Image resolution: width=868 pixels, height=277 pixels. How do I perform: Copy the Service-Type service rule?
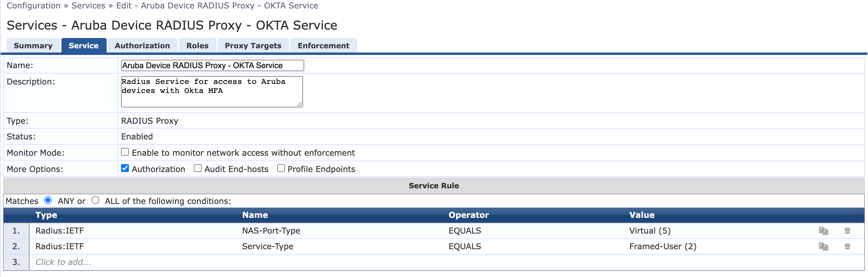coord(823,246)
